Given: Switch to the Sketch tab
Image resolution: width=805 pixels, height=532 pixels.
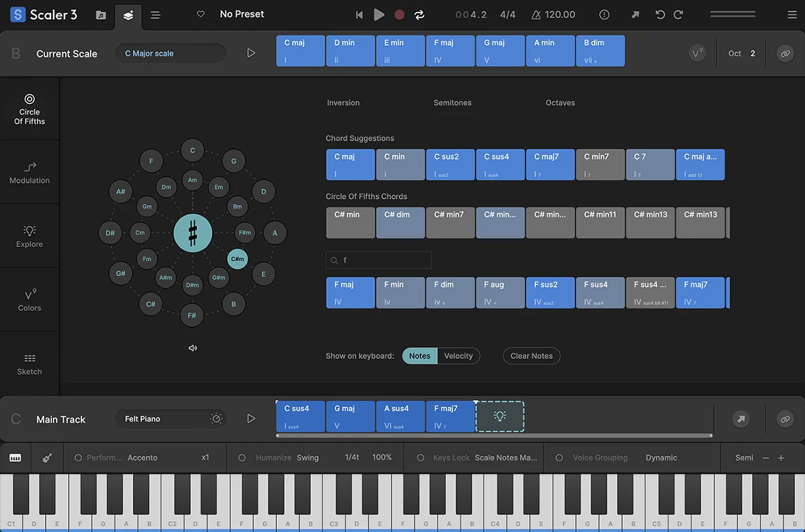Looking at the screenshot, I should pyautogui.click(x=30, y=364).
